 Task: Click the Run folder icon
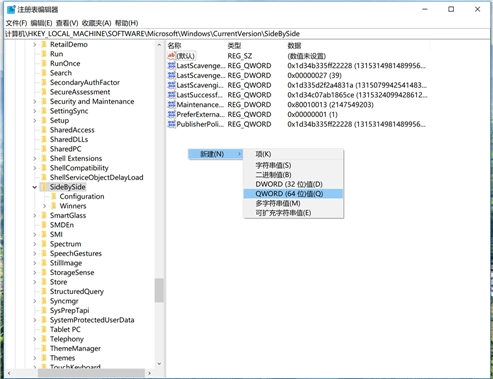point(44,54)
